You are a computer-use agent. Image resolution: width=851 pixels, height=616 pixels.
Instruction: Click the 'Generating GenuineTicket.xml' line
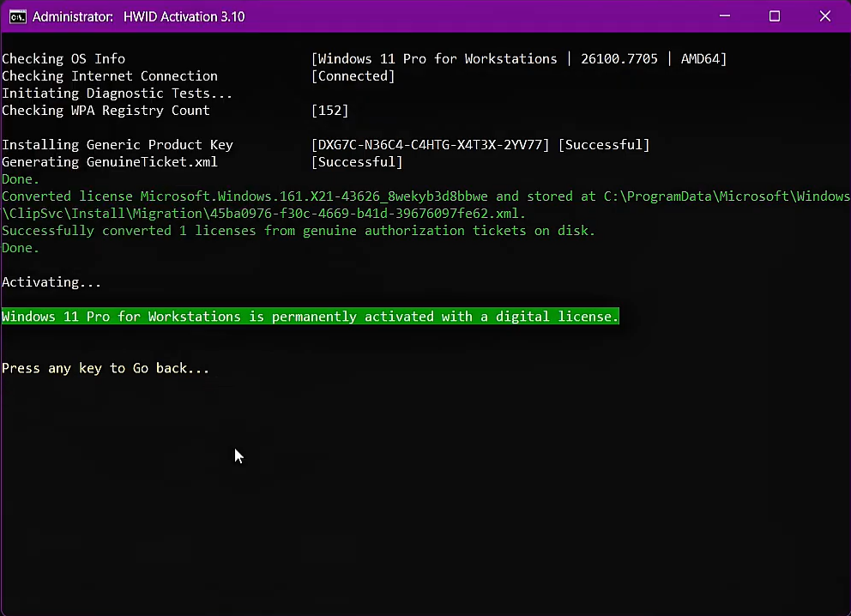(110, 162)
